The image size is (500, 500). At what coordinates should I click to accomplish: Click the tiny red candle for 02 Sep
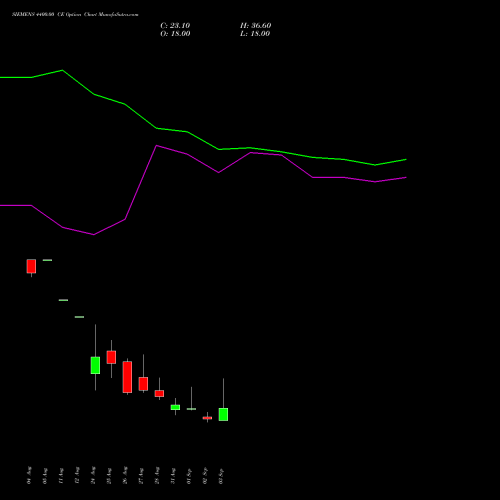tap(207, 418)
